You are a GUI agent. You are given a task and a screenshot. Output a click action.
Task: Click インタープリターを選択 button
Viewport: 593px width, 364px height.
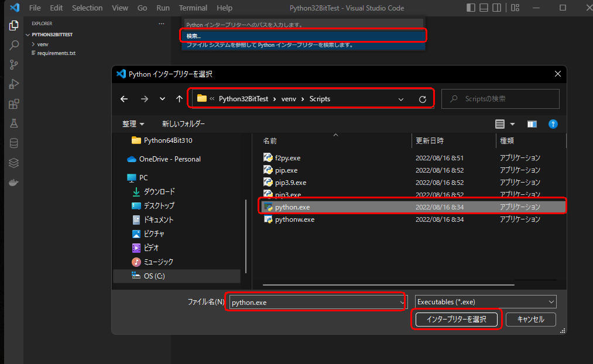[x=456, y=320]
